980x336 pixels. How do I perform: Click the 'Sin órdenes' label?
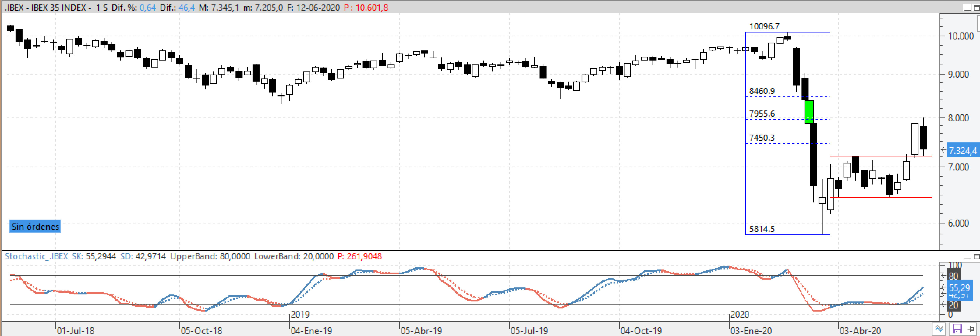pos(35,226)
